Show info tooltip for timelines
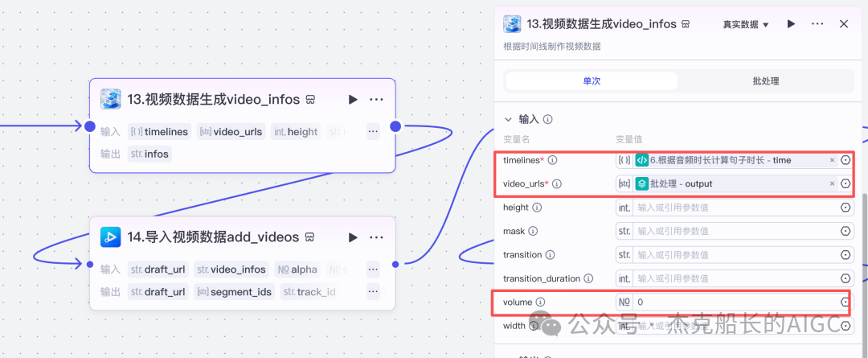Image resolution: width=868 pixels, height=358 pixels. click(552, 160)
